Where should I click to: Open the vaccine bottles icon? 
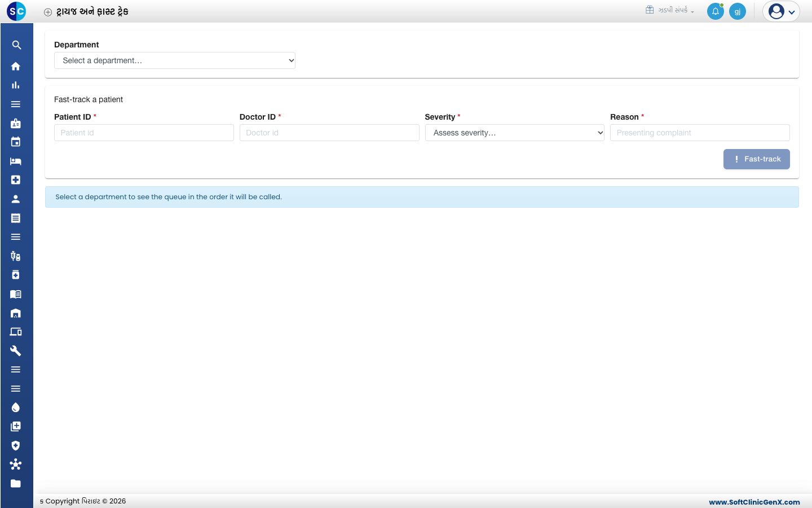point(16,256)
